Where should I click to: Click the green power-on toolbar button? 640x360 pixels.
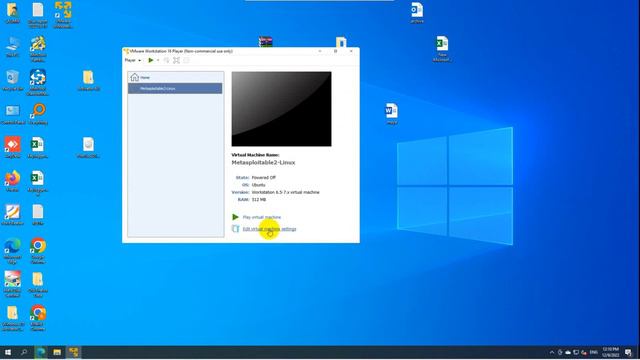[x=151, y=60]
